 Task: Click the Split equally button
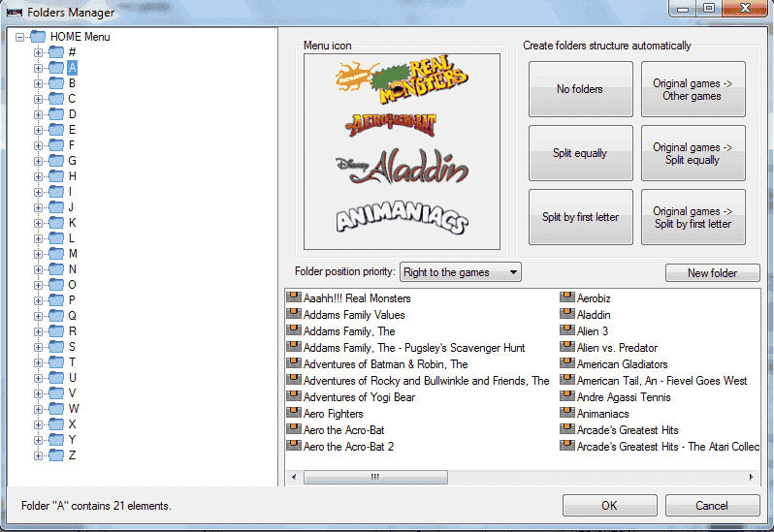[580, 153]
